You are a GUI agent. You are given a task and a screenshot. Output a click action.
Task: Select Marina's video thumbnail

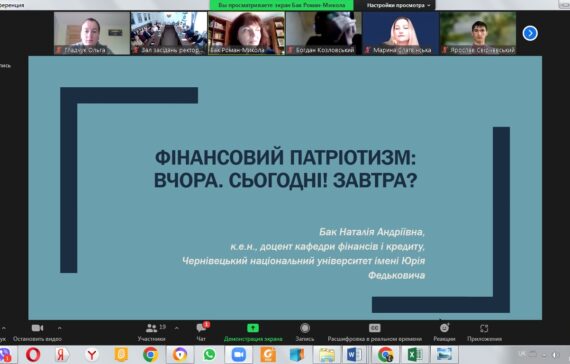click(401, 33)
